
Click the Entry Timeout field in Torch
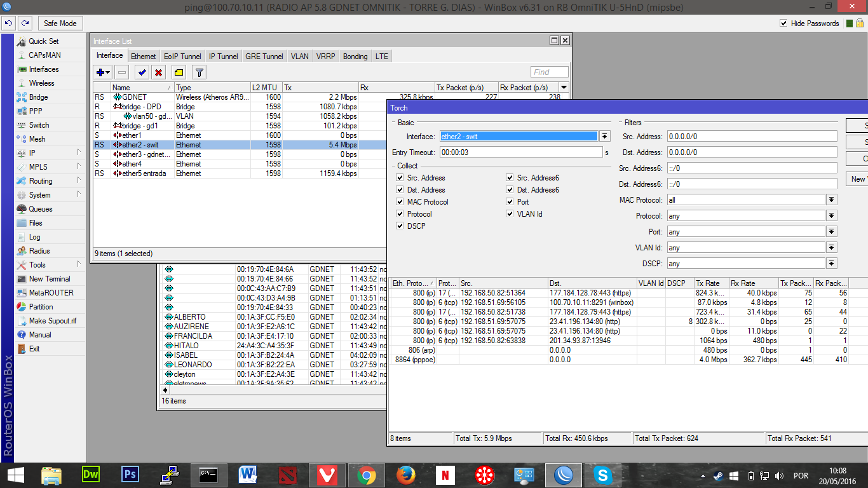pyautogui.click(x=521, y=152)
